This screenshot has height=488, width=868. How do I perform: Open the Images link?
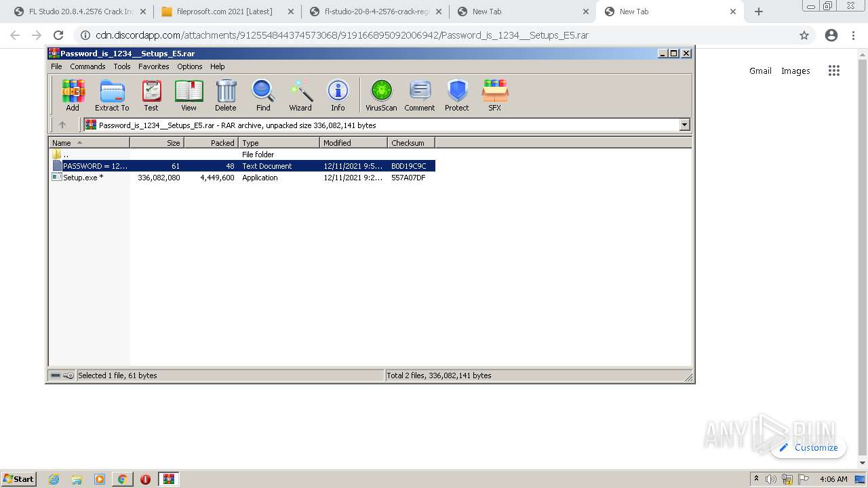[x=795, y=70]
